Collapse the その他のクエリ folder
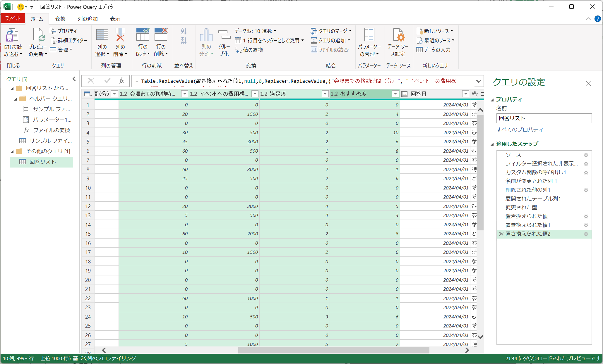603x364 pixels. (12, 152)
